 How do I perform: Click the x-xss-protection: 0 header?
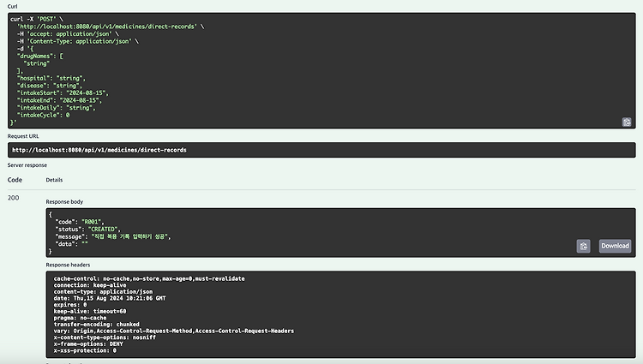click(x=85, y=350)
